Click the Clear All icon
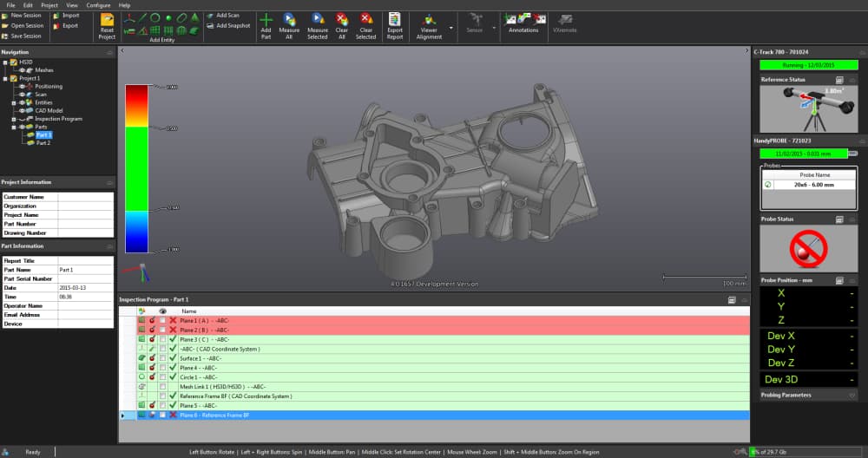 (x=342, y=19)
